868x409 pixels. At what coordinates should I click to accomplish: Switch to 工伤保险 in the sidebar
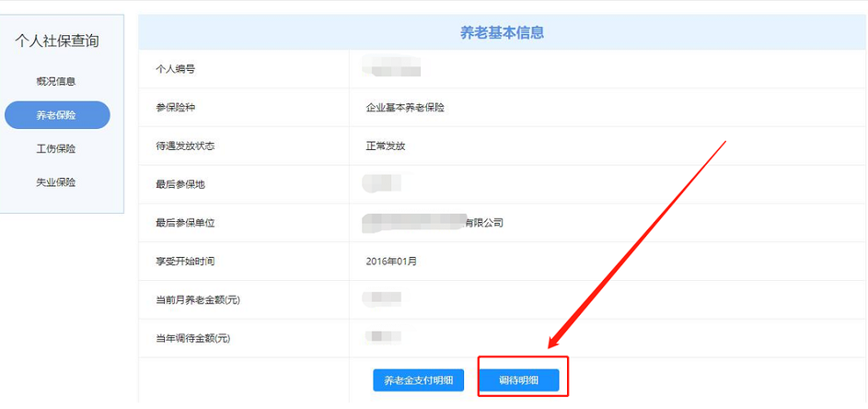tap(56, 148)
